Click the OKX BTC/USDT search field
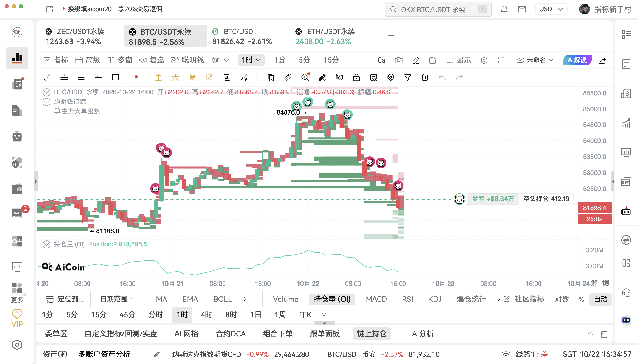 (x=438, y=9)
